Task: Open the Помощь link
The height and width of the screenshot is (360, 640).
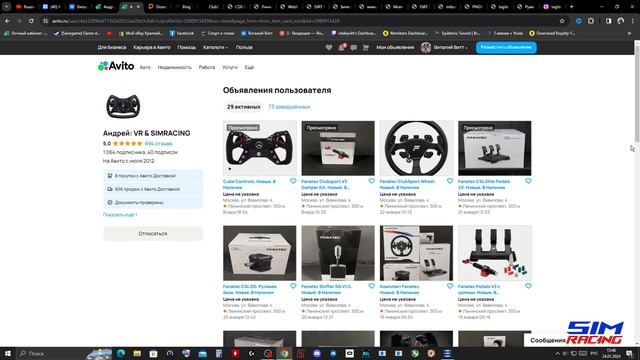Action: pyautogui.click(x=187, y=47)
